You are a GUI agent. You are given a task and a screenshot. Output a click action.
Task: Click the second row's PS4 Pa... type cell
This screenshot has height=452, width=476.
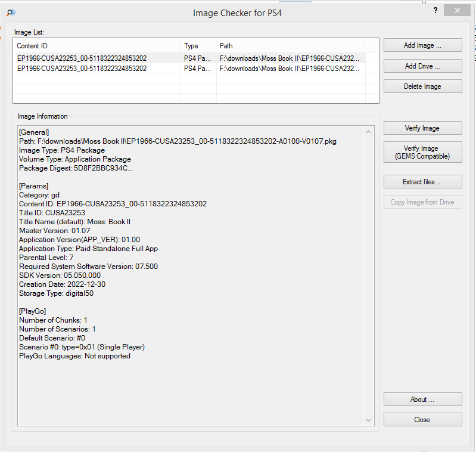point(198,69)
